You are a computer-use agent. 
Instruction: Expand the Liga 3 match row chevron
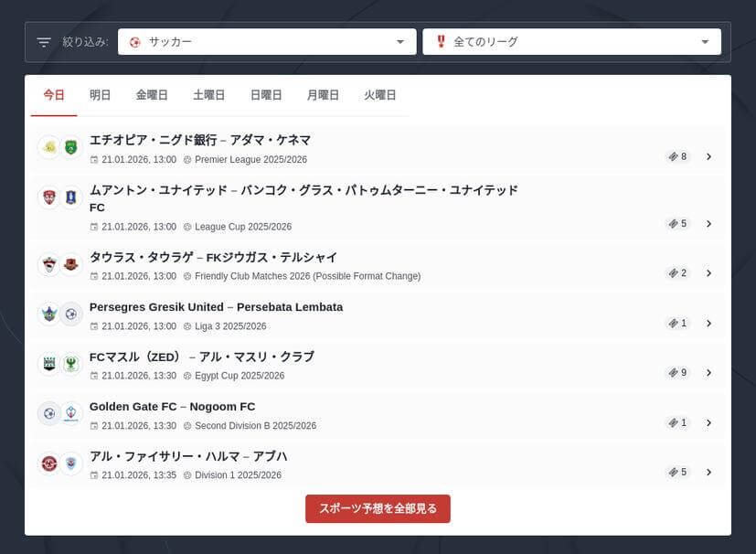click(x=708, y=324)
